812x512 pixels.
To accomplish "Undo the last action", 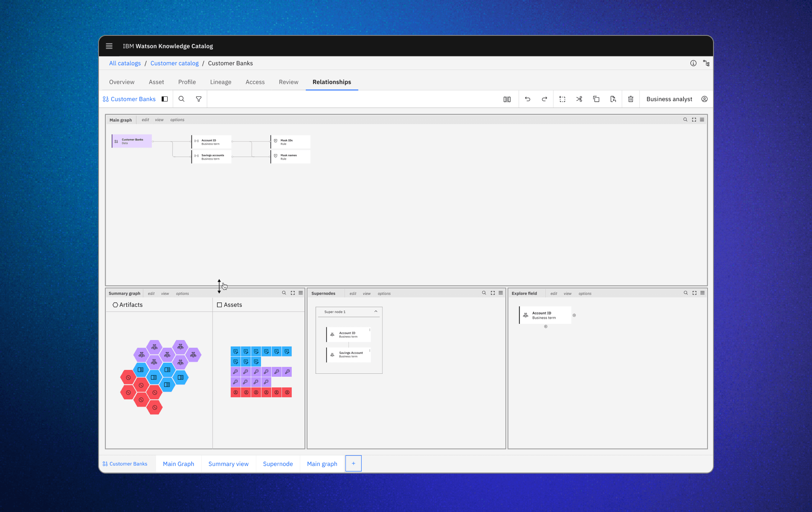I will 528,99.
